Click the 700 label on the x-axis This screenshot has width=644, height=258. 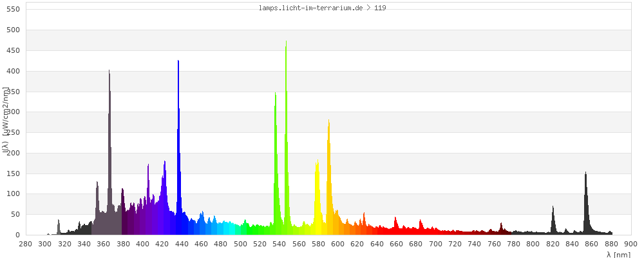tap(435, 244)
